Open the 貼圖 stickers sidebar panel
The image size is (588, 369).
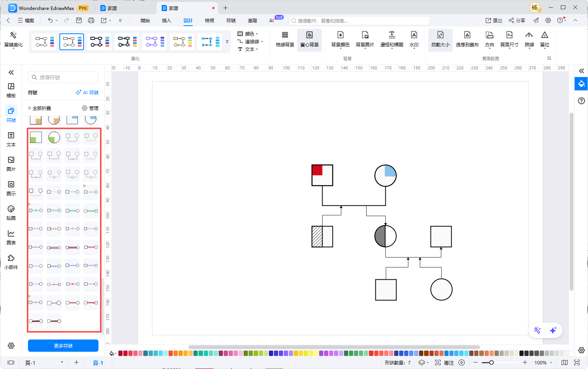point(11,213)
